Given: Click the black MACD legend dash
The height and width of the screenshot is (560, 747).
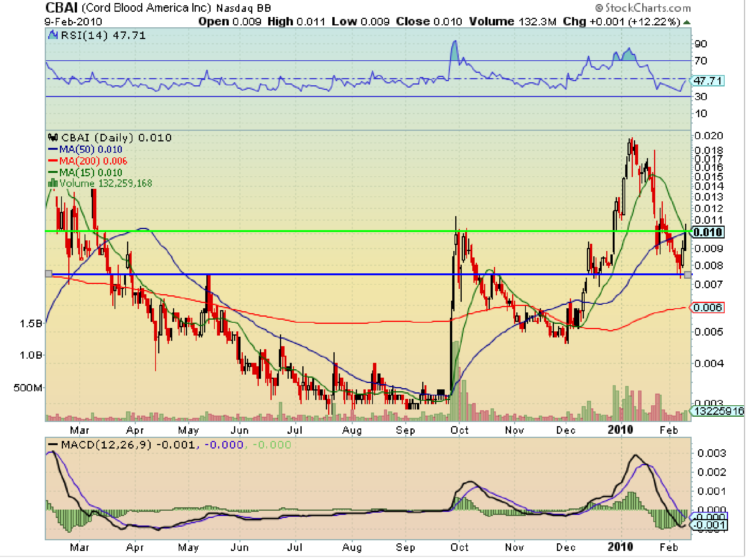Looking at the screenshot, I should pyautogui.click(x=53, y=445).
